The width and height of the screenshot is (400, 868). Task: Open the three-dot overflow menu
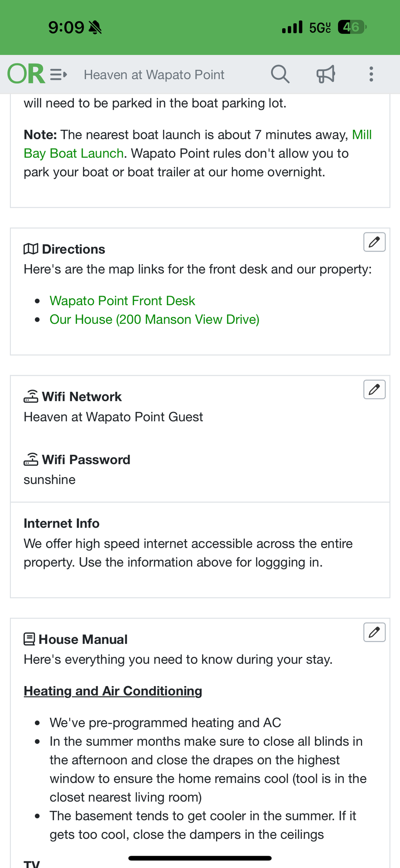[371, 74]
